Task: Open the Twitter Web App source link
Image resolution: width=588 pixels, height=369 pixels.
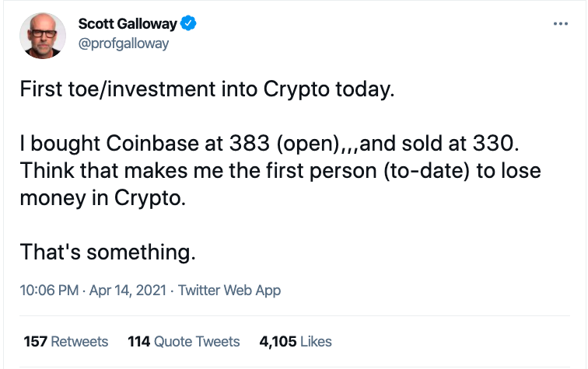Action: pyautogui.click(x=229, y=291)
